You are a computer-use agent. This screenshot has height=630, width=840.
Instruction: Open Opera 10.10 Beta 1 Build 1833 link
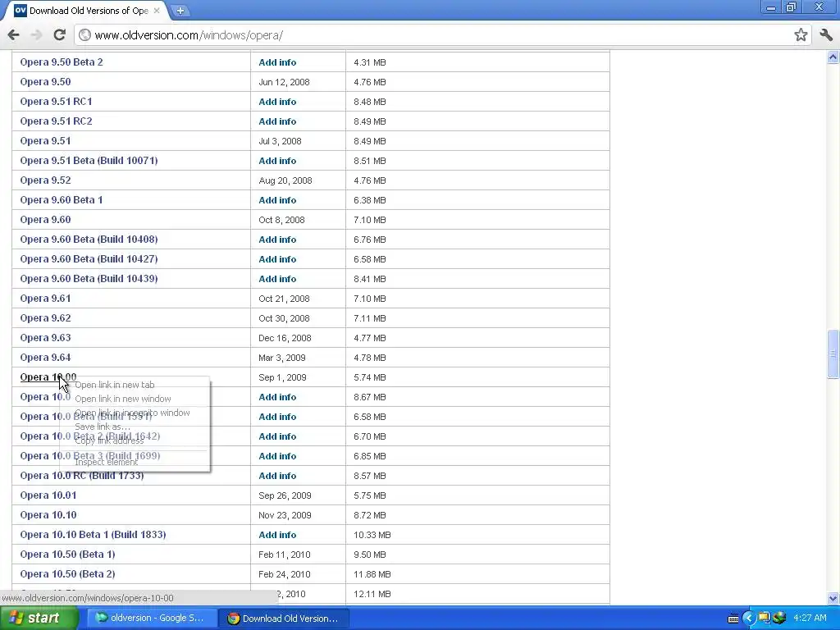pos(94,535)
